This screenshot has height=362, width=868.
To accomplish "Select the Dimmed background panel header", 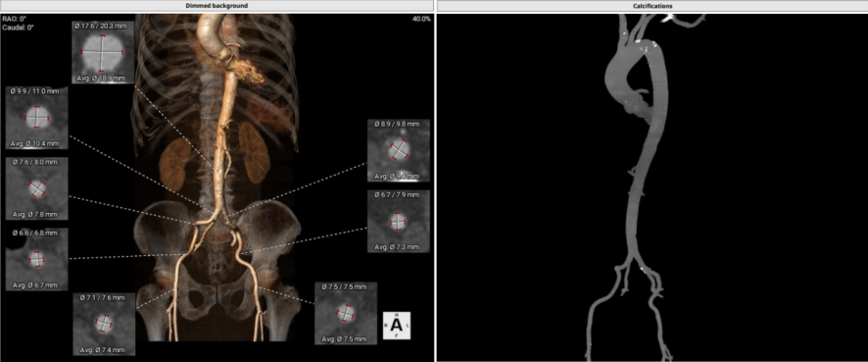I will point(217,6).
